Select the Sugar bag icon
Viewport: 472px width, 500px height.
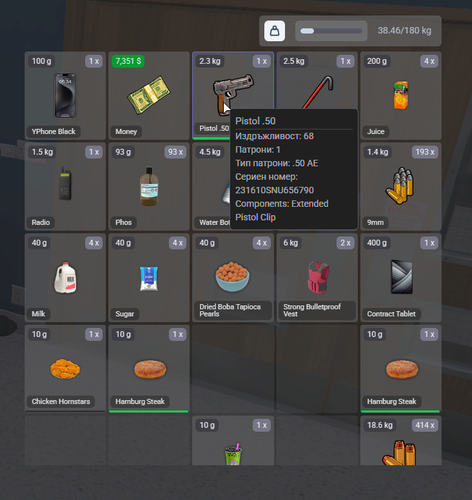pyautogui.click(x=149, y=279)
